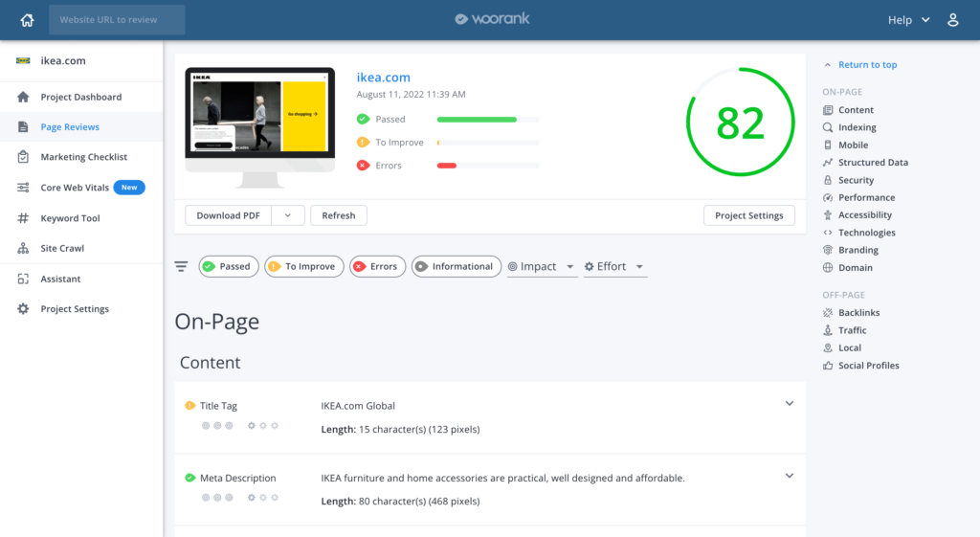Screen dimensions: 980x537
Task: Click the Content section icon in right navigation
Action: pos(828,110)
